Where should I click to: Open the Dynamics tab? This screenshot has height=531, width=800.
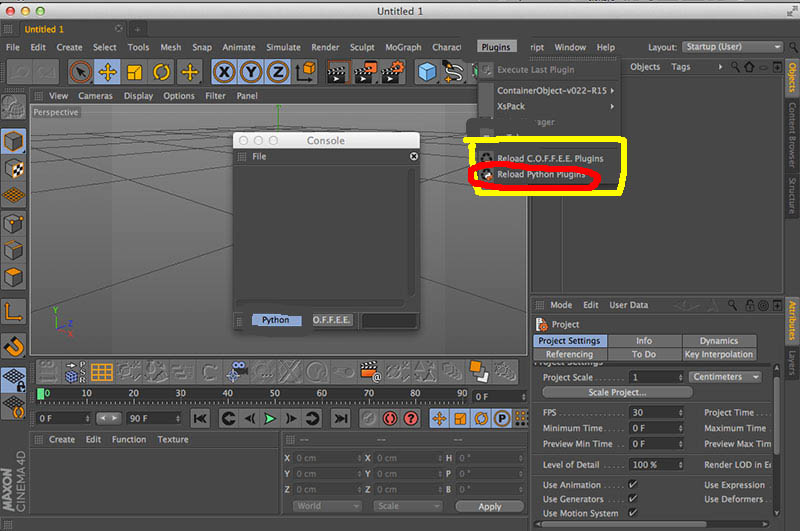click(x=719, y=341)
